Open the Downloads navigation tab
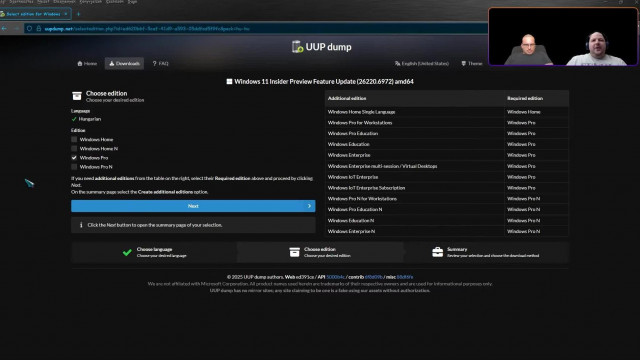Screen dimensions: 640x360 (124, 63)
